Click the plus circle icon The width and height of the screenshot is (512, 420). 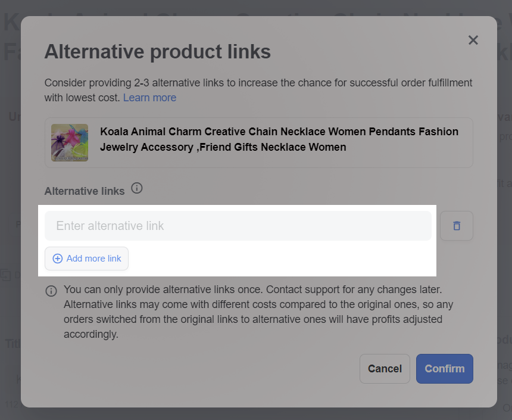[x=58, y=259]
